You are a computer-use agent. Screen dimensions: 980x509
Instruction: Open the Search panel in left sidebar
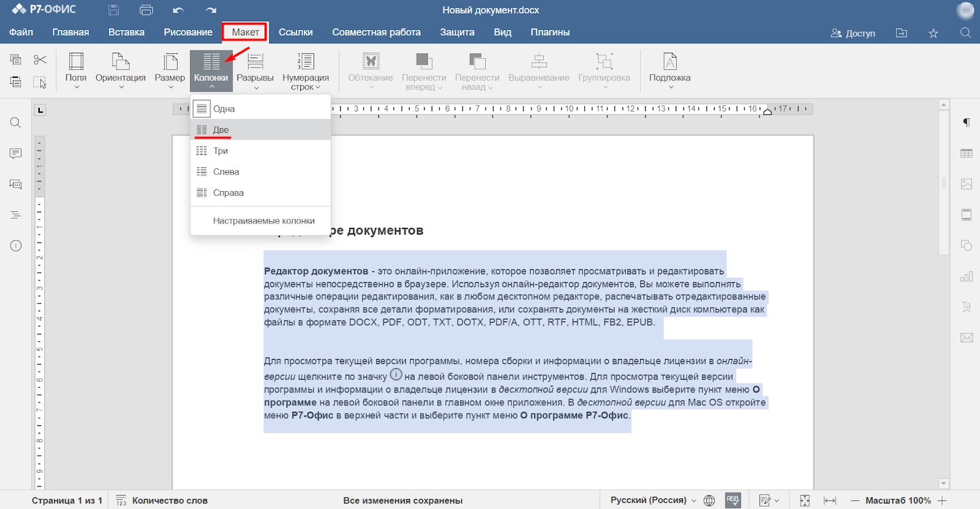16,123
